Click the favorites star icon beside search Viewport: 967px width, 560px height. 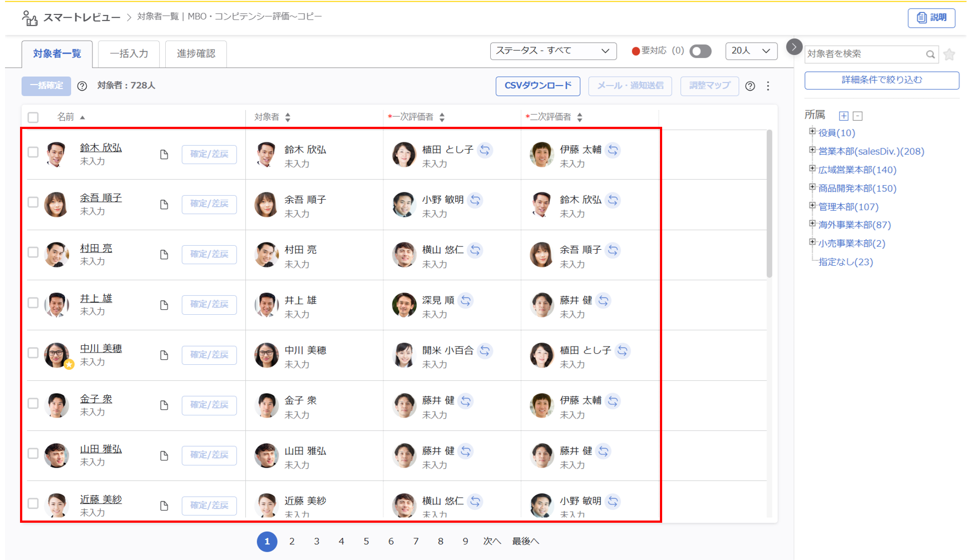[x=949, y=54]
